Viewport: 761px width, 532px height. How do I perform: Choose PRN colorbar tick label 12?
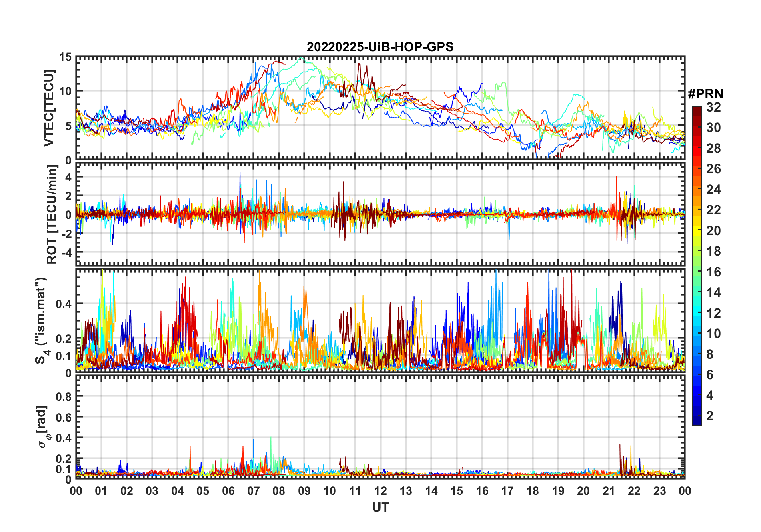(713, 313)
